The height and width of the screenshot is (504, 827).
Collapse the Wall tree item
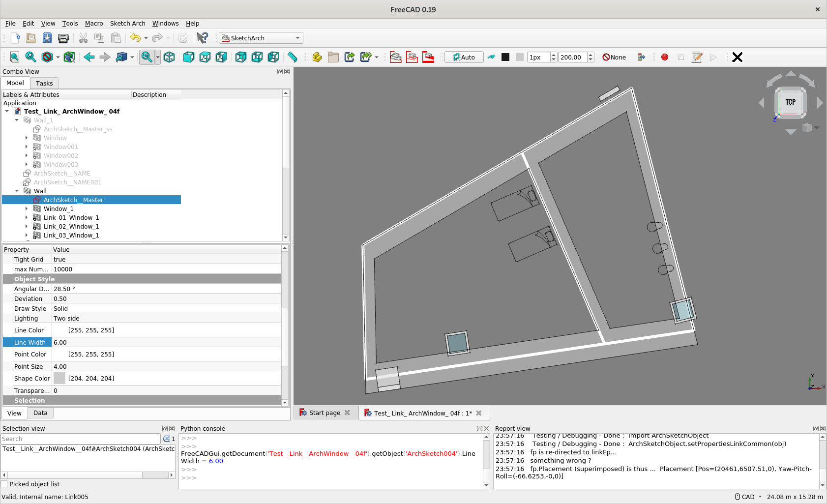click(17, 191)
